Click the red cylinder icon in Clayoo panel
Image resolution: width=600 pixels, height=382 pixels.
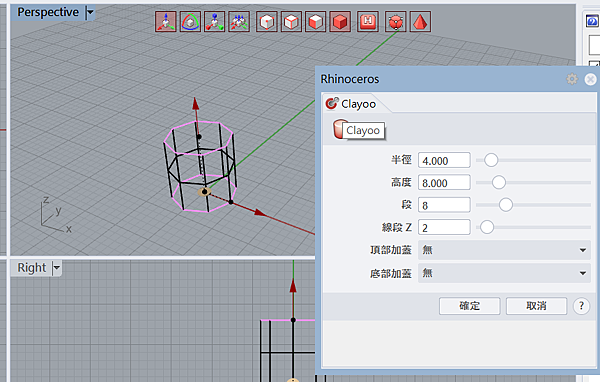[x=338, y=129]
